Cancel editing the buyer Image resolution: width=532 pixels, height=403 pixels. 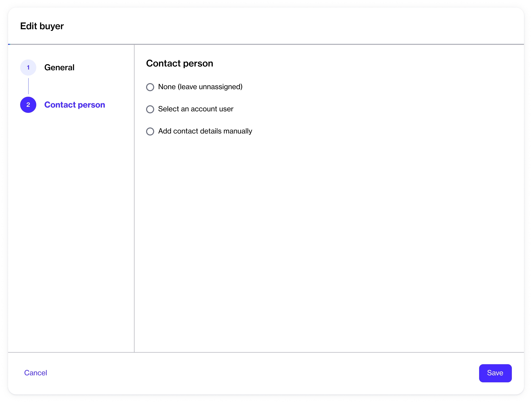pos(36,373)
